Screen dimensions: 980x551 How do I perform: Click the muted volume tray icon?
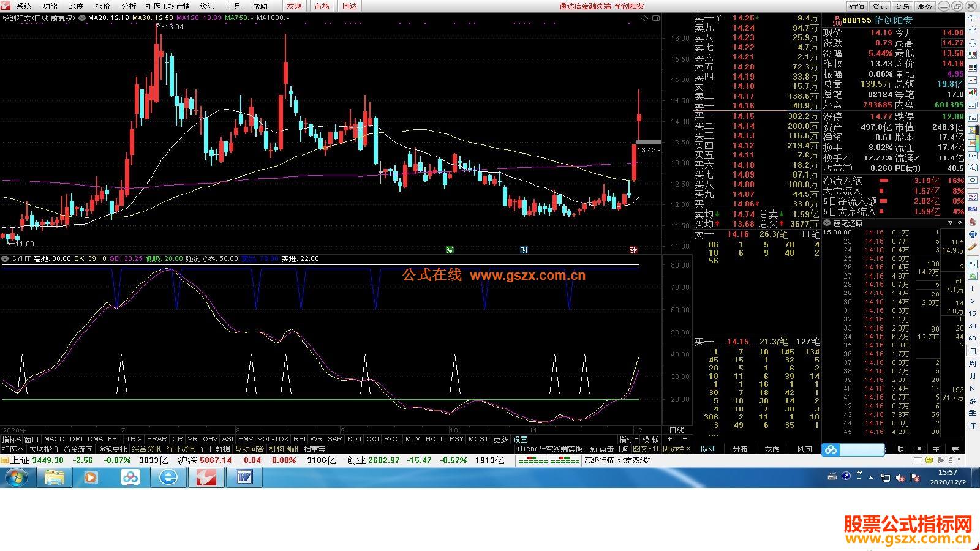pos(900,478)
